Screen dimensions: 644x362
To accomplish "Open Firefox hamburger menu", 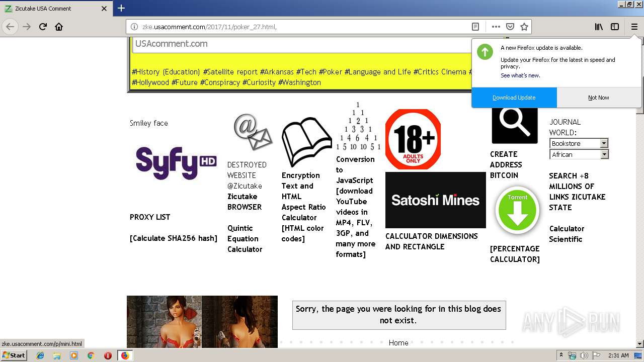I will point(634,27).
